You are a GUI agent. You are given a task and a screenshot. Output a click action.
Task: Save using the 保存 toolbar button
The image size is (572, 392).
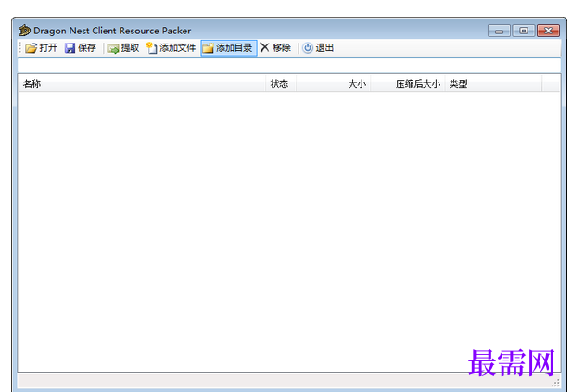(x=81, y=48)
